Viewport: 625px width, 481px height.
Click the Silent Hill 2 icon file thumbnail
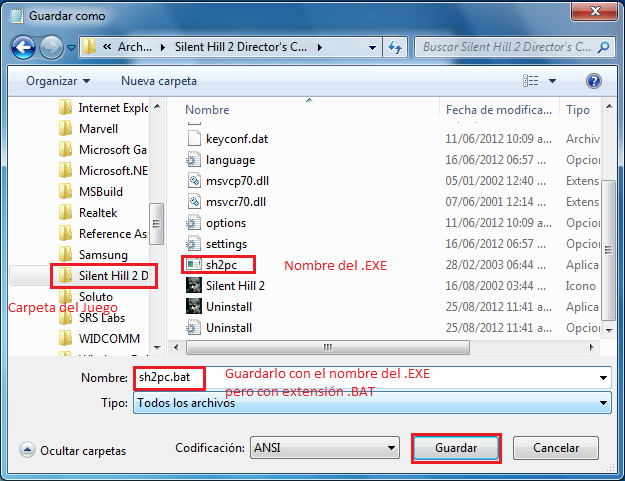point(194,285)
